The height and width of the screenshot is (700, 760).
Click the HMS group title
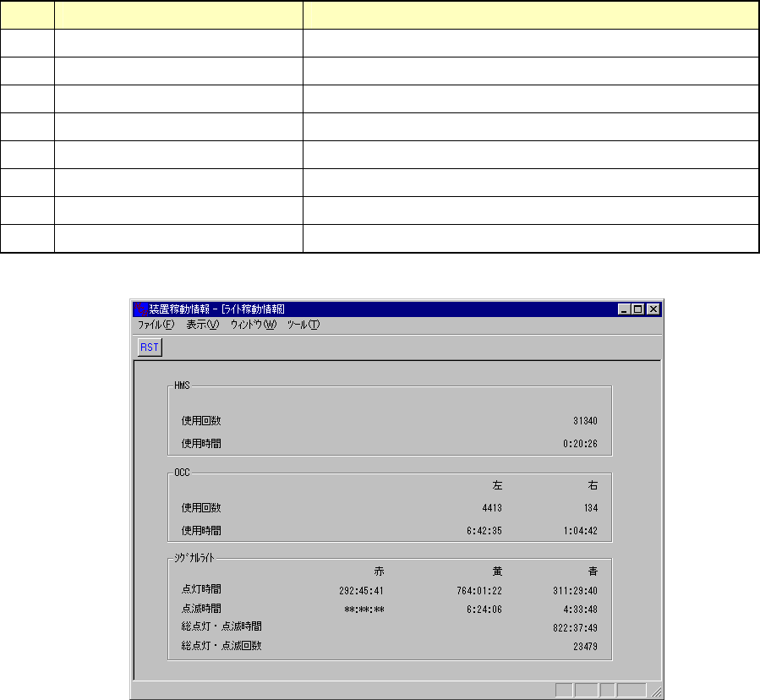(x=182, y=386)
